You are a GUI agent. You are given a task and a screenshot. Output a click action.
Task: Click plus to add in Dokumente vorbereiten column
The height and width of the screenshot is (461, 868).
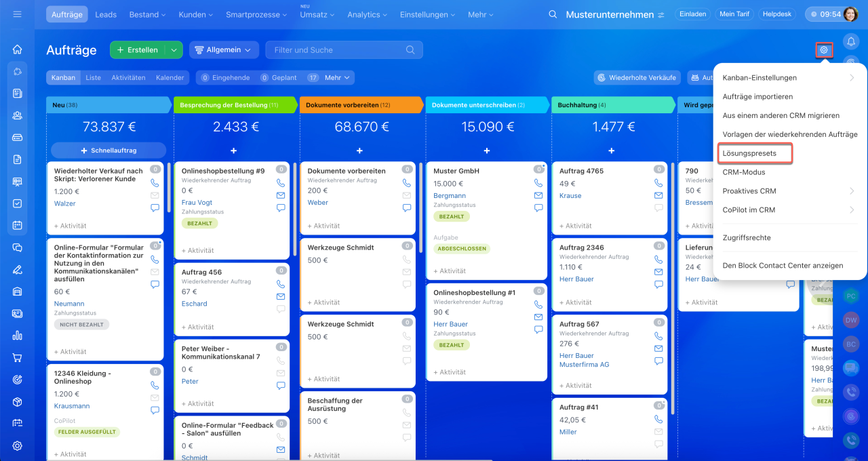pyautogui.click(x=359, y=151)
